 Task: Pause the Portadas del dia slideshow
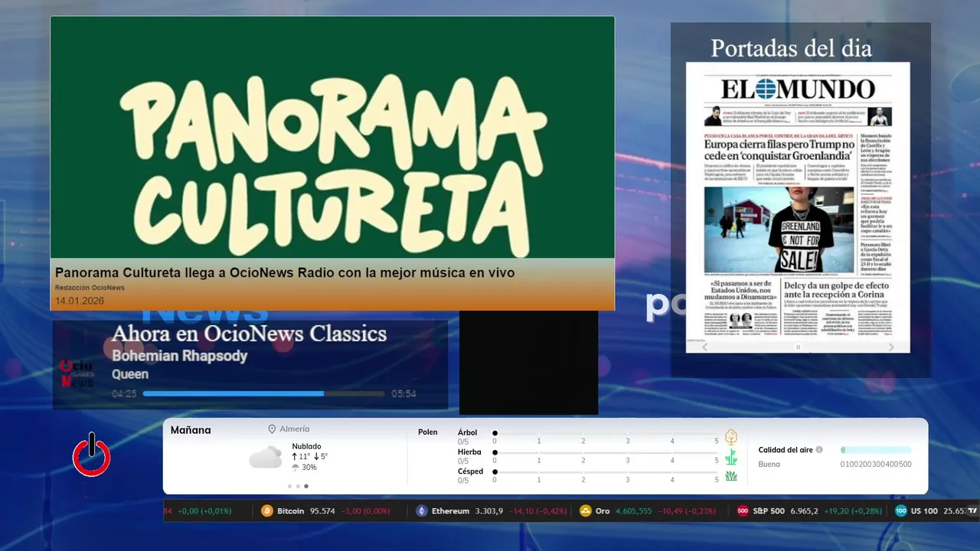tap(799, 347)
